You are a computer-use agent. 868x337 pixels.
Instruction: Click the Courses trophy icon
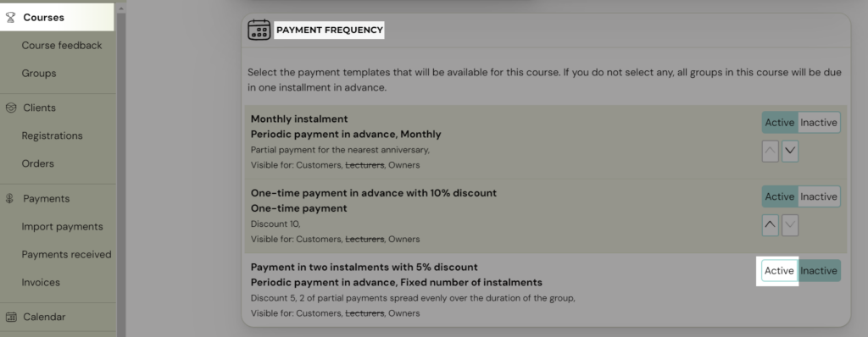click(10, 17)
